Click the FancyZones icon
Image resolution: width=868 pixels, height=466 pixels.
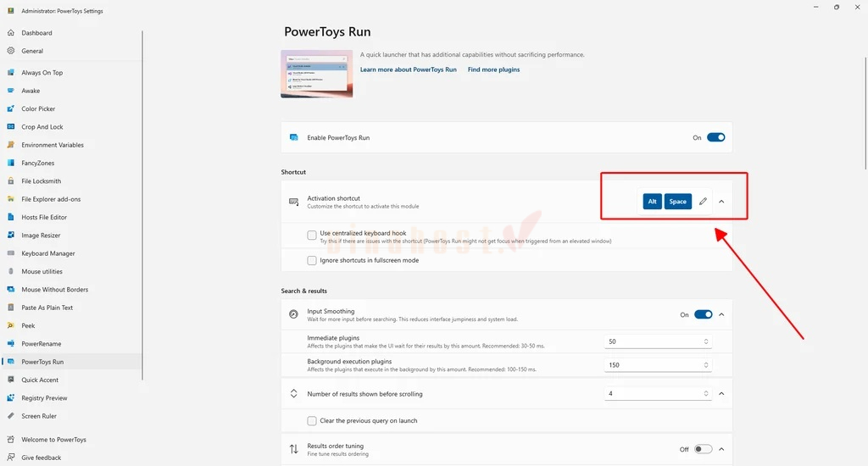pos(10,164)
